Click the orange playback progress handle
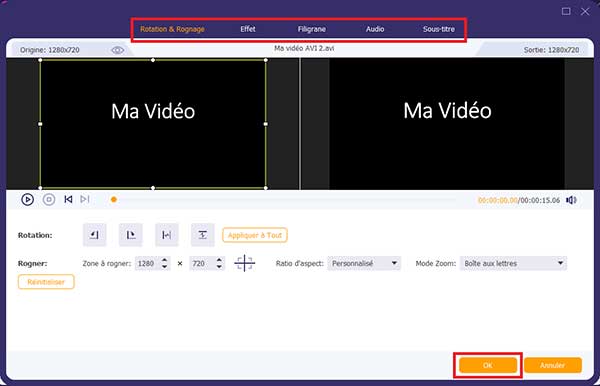Screen dimensions: 600x386 coord(114,200)
